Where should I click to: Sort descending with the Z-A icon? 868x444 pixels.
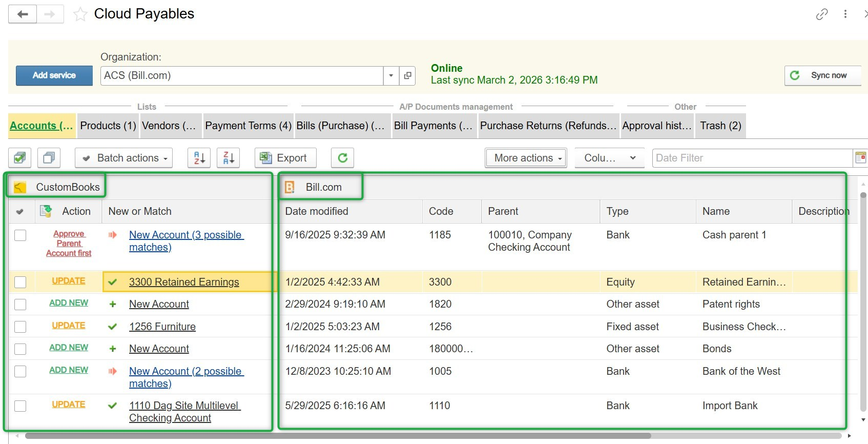tap(229, 158)
